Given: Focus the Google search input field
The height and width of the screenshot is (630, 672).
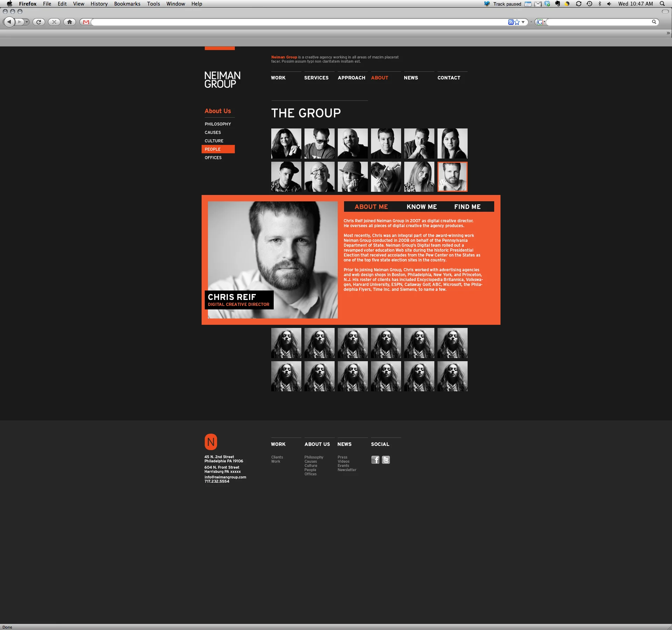Looking at the screenshot, I should [598, 22].
